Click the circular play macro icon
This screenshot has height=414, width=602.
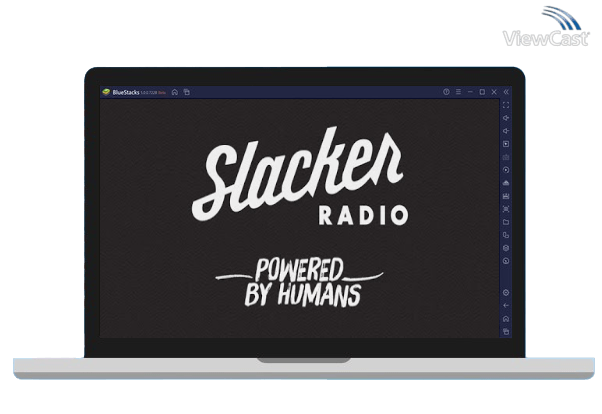506,170
